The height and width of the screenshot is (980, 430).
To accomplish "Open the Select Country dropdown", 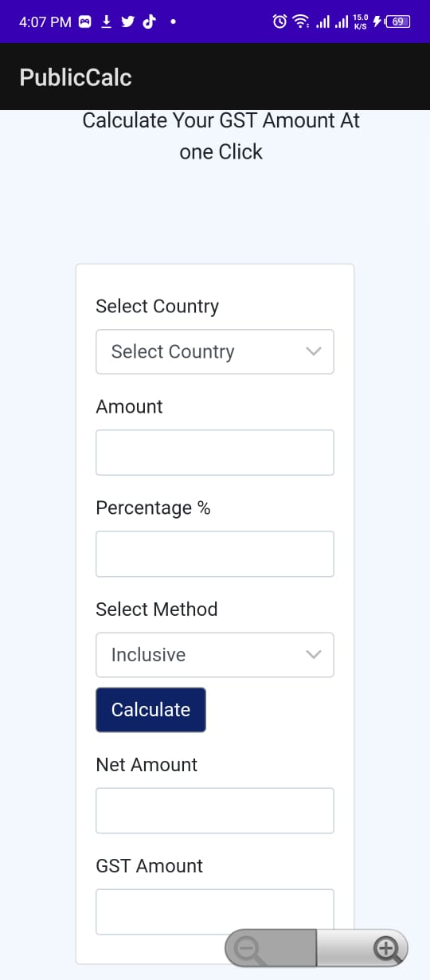I will coord(215,351).
